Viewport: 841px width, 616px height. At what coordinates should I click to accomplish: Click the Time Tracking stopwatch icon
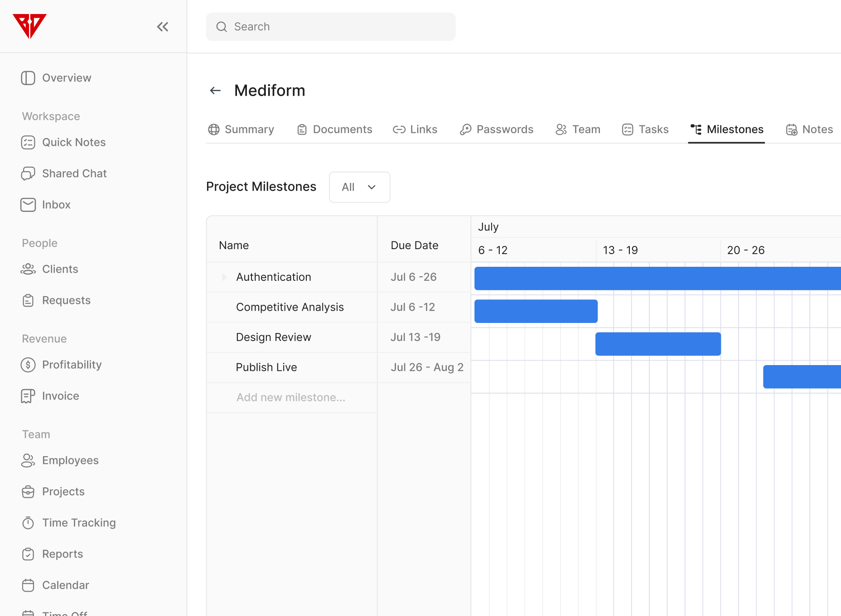(x=28, y=523)
